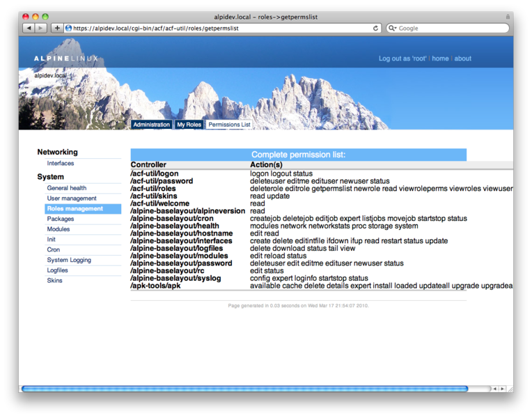This screenshot has width=532, height=418.
Task: Open Init in sidebar
Action: 52,240
